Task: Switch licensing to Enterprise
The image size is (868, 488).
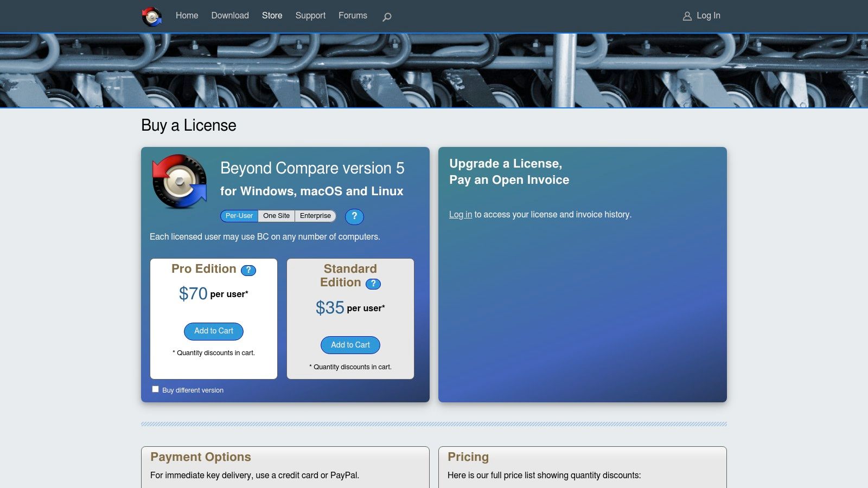Action: coord(315,215)
